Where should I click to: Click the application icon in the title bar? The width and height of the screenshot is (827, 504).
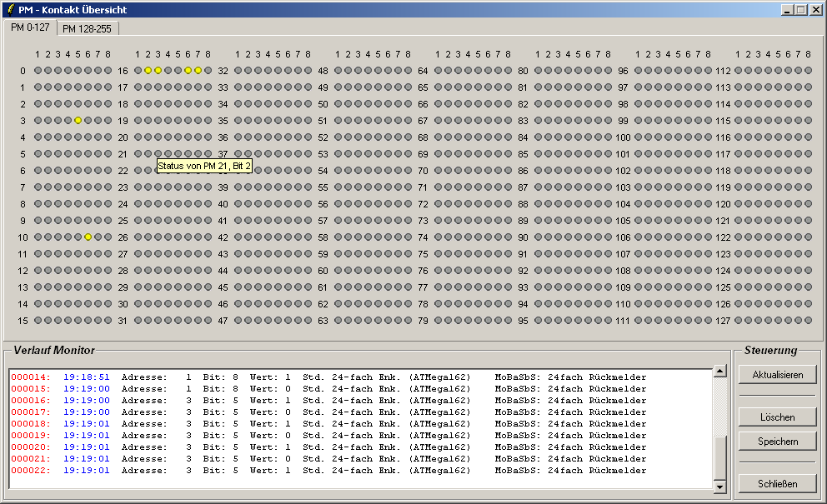9,9
